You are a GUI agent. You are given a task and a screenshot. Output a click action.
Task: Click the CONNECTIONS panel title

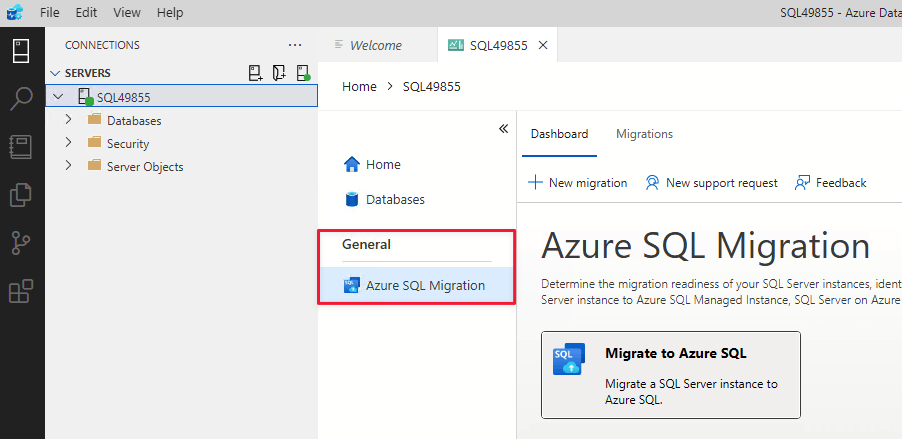[x=102, y=45]
